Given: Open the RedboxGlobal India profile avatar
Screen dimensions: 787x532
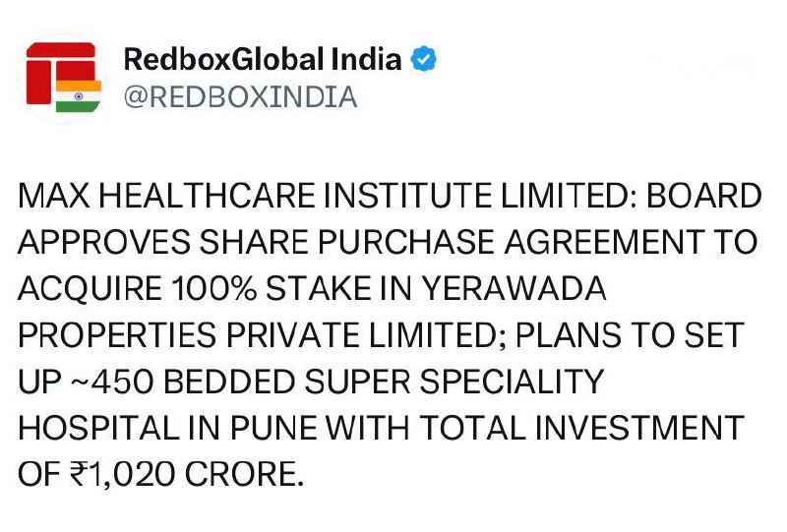Looking at the screenshot, I should (x=63, y=77).
